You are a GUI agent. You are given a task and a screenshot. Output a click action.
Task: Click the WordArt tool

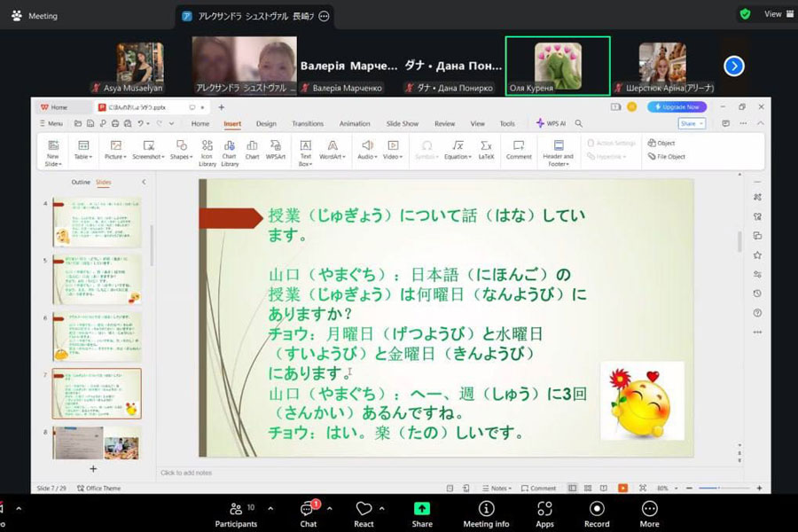(x=332, y=149)
